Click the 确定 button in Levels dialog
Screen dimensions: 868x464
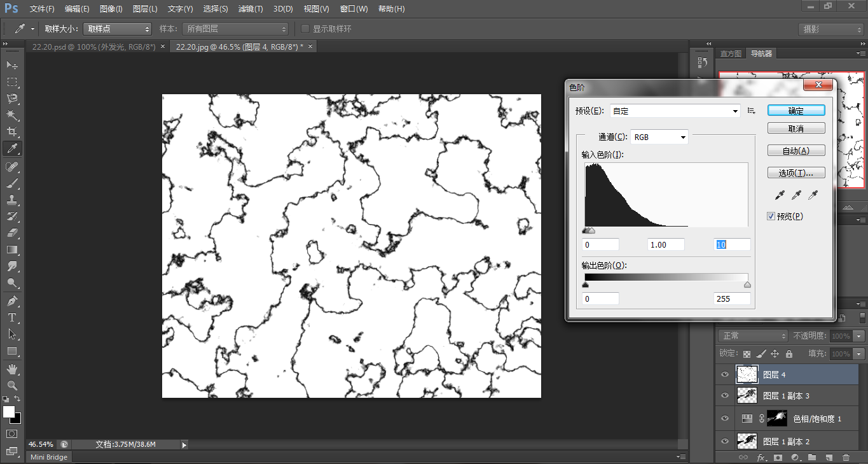[x=796, y=111]
